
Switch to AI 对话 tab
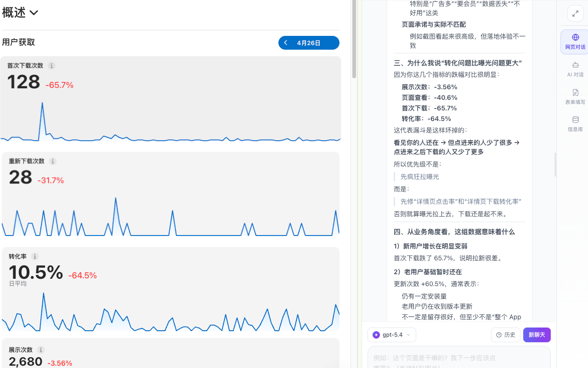(575, 69)
